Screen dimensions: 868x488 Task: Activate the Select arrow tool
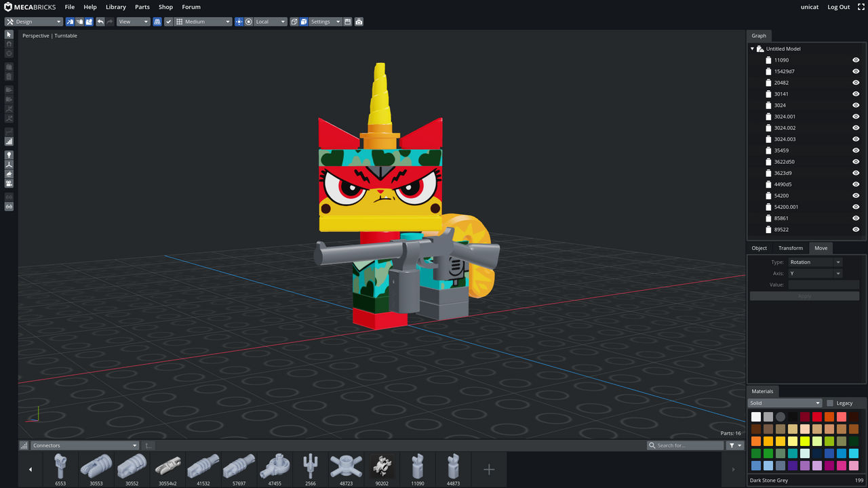(9, 35)
